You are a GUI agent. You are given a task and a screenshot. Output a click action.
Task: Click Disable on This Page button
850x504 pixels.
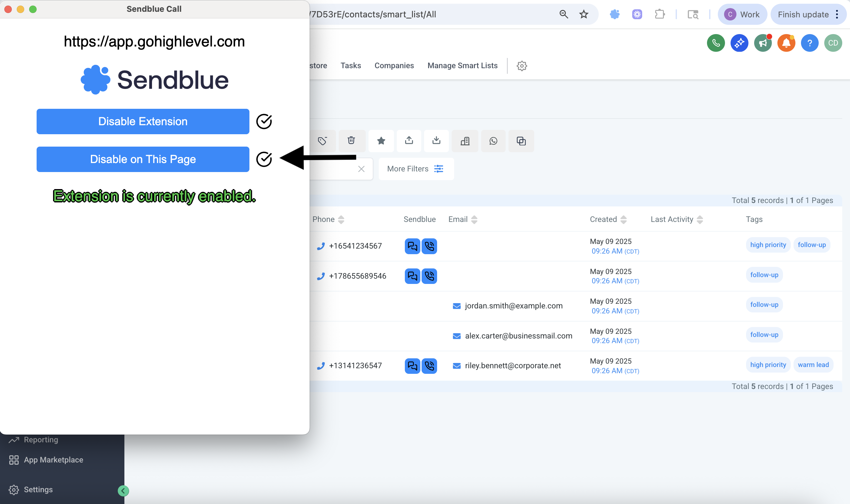click(x=143, y=159)
